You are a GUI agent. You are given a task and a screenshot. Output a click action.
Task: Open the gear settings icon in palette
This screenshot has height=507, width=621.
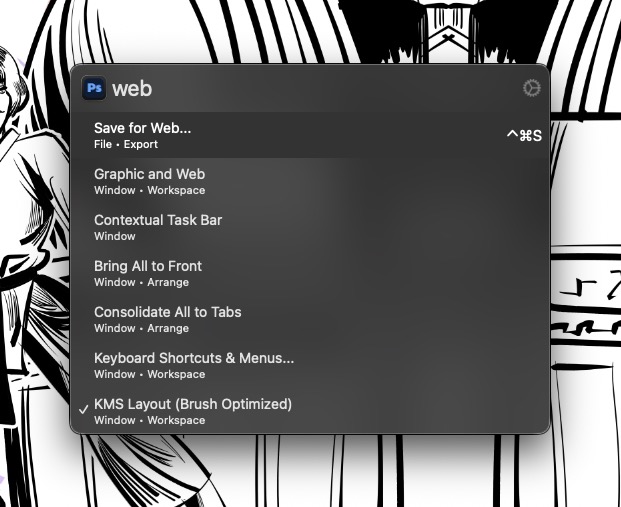[531, 88]
